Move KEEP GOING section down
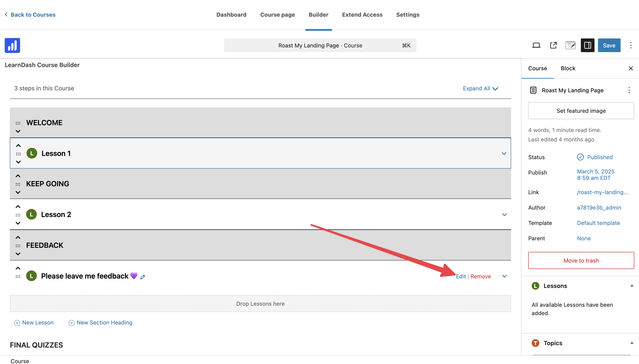The image size is (639, 364). (x=18, y=192)
